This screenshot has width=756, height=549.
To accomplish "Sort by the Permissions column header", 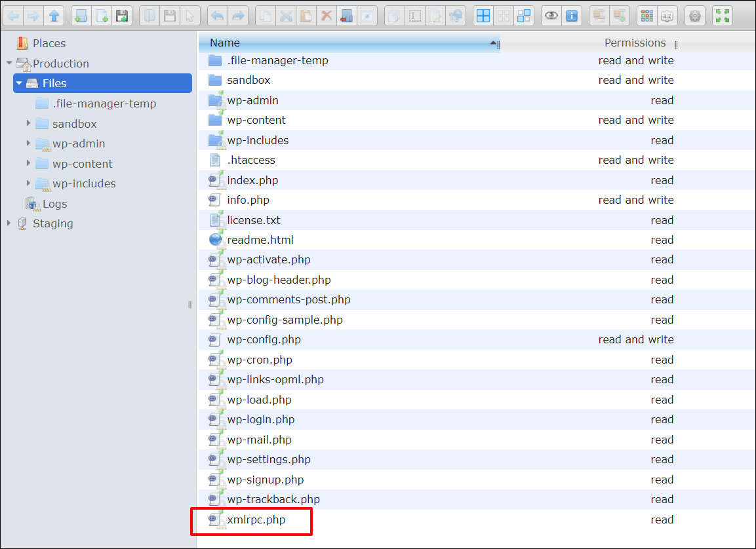I will pos(635,43).
